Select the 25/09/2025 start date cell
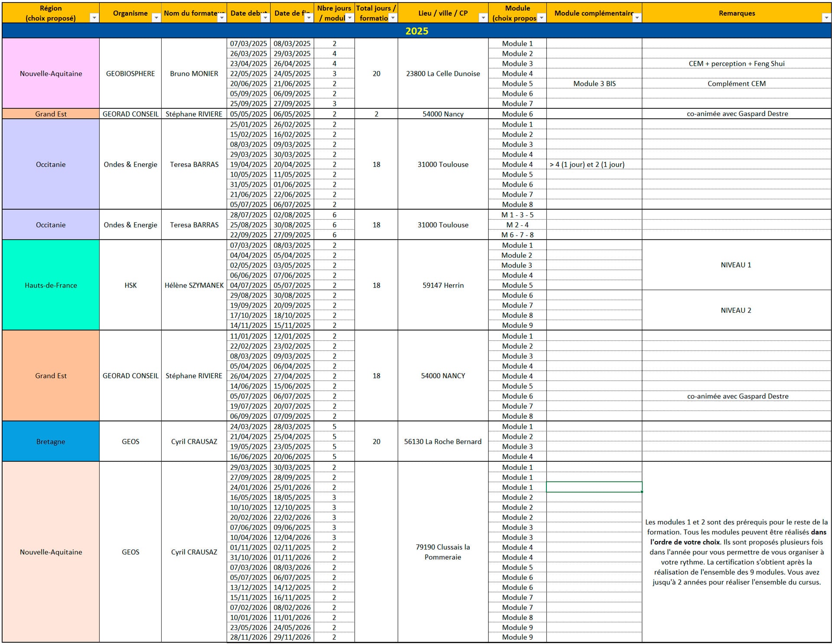Image resolution: width=832 pixels, height=644 pixels. (249, 104)
